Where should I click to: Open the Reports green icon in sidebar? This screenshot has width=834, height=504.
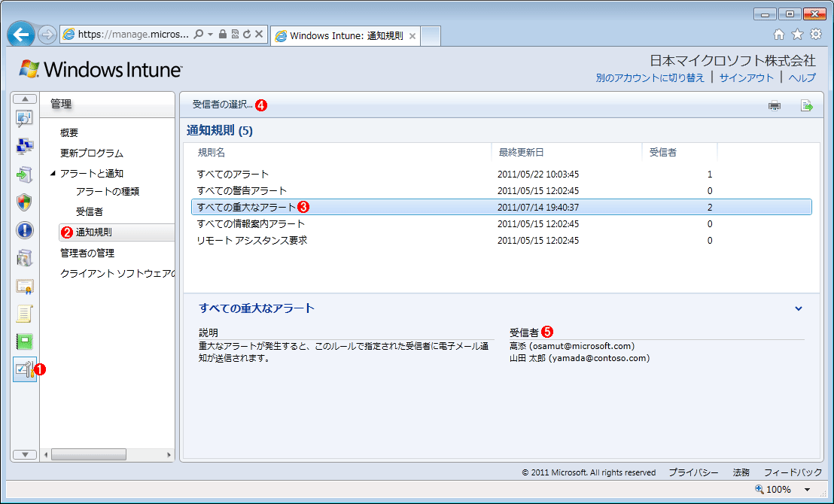(x=25, y=342)
